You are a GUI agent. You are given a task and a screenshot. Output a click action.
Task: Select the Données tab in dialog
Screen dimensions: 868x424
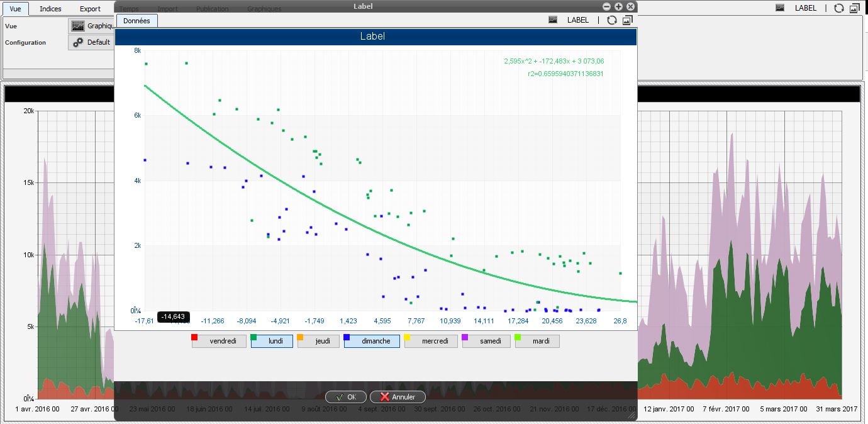coord(137,21)
